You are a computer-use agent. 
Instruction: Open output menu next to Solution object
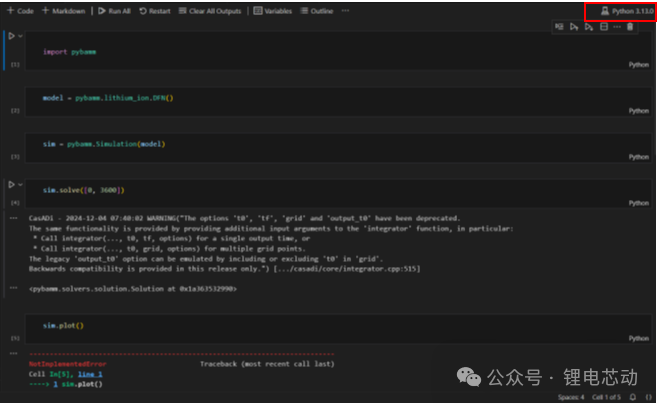pos(14,288)
